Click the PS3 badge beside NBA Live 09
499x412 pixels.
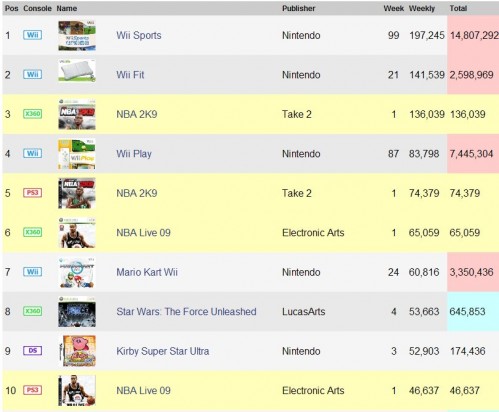[32, 390]
